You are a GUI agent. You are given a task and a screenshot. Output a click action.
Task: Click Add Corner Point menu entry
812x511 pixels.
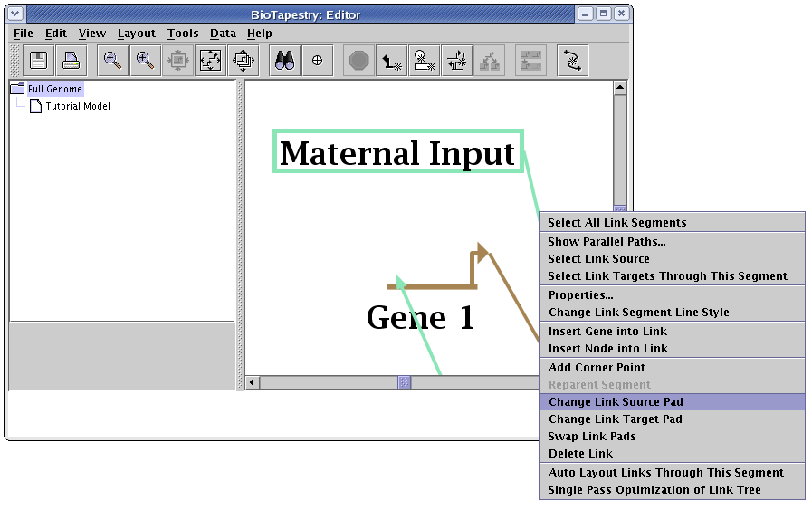[597, 367]
